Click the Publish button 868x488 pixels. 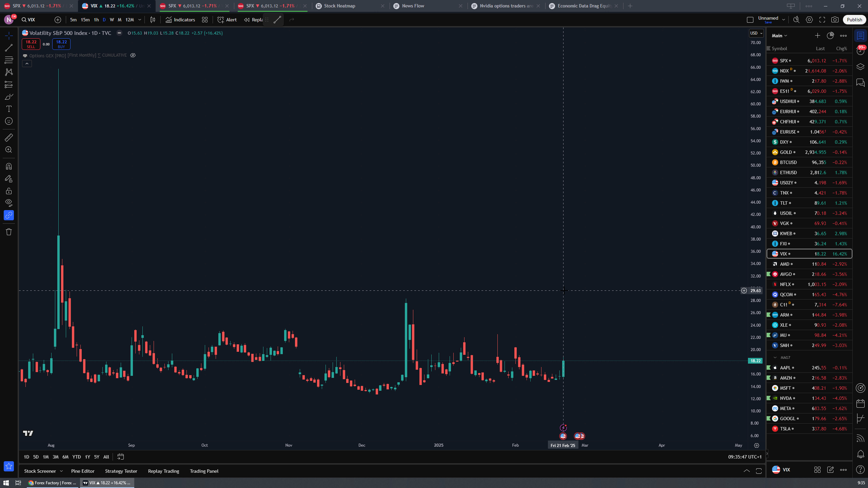point(854,20)
